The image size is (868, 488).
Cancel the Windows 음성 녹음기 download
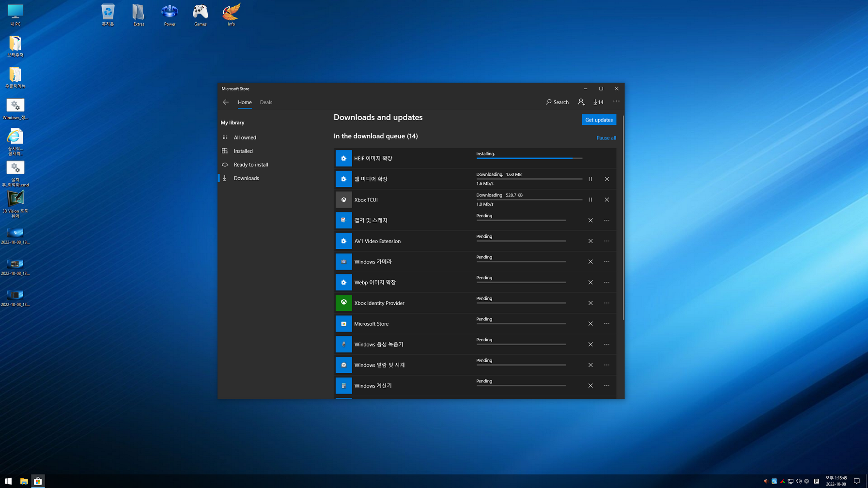pos(590,344)
